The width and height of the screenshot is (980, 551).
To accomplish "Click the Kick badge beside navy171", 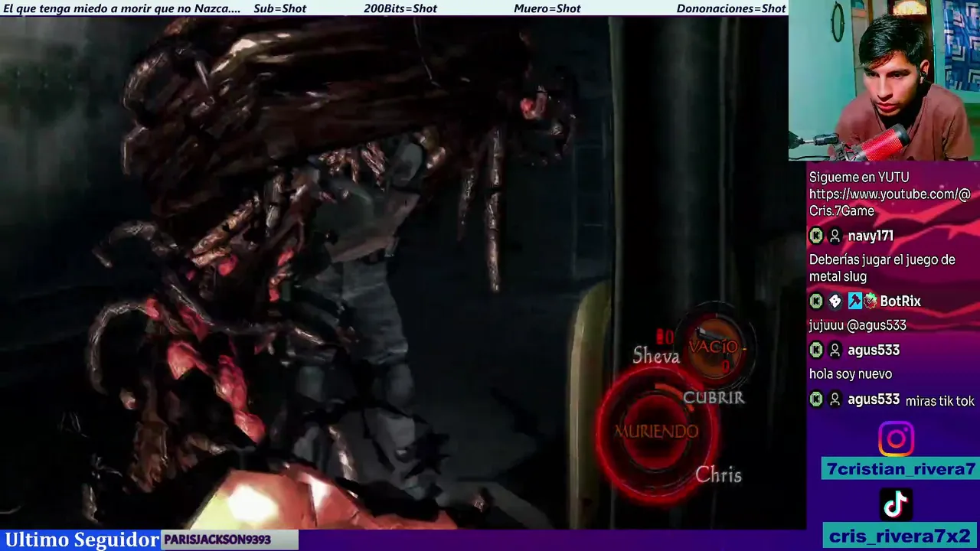I will pos(816,236).
